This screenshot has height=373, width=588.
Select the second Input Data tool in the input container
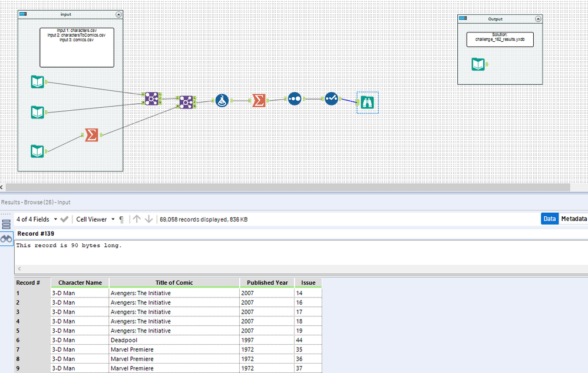pyautogui.click(x=38, y=112)
